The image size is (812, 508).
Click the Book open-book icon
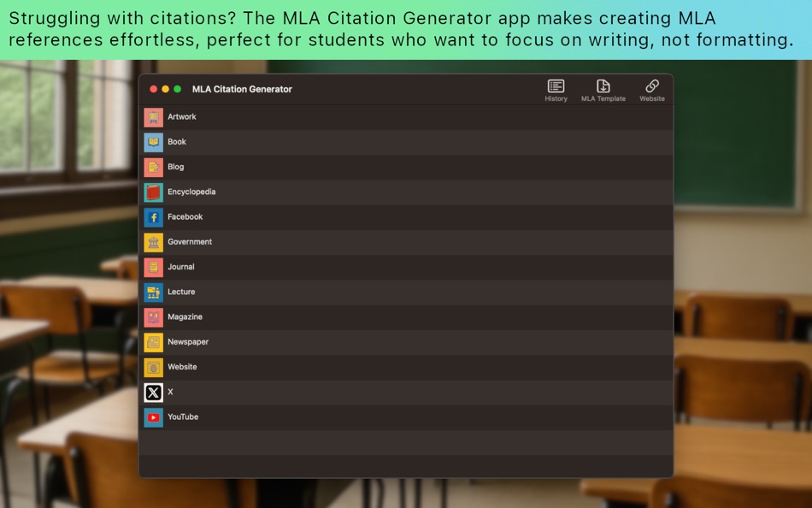(153, 142)
